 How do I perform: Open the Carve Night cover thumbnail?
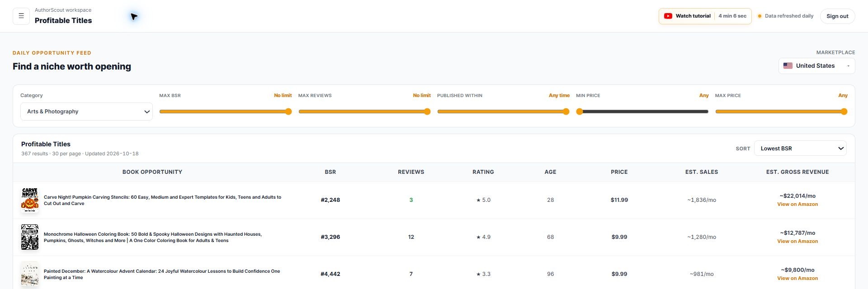30,200
